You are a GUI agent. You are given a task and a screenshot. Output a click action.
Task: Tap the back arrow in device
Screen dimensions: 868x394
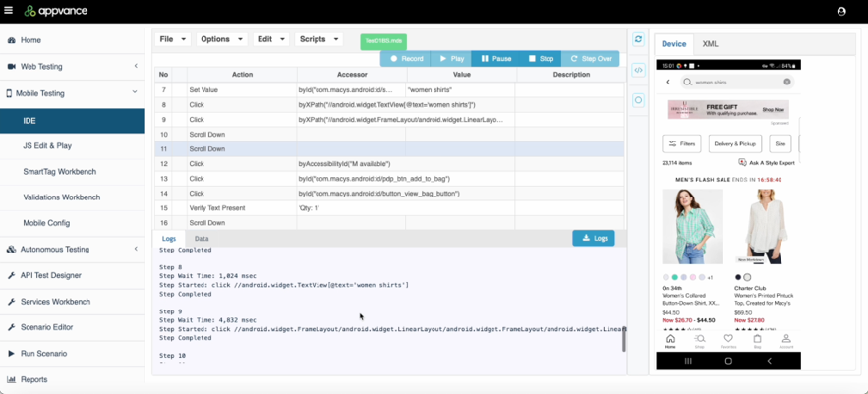[x=668, y=82]
